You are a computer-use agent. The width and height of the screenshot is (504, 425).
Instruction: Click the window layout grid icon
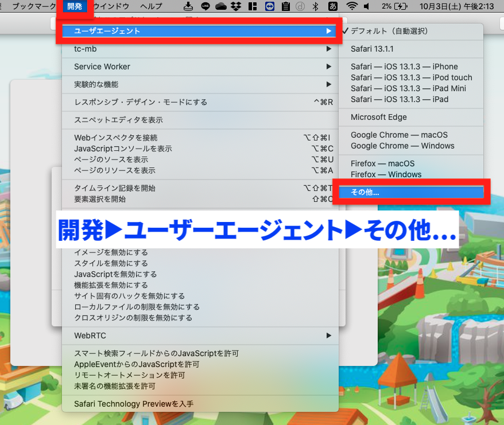(x=253, y=6)
